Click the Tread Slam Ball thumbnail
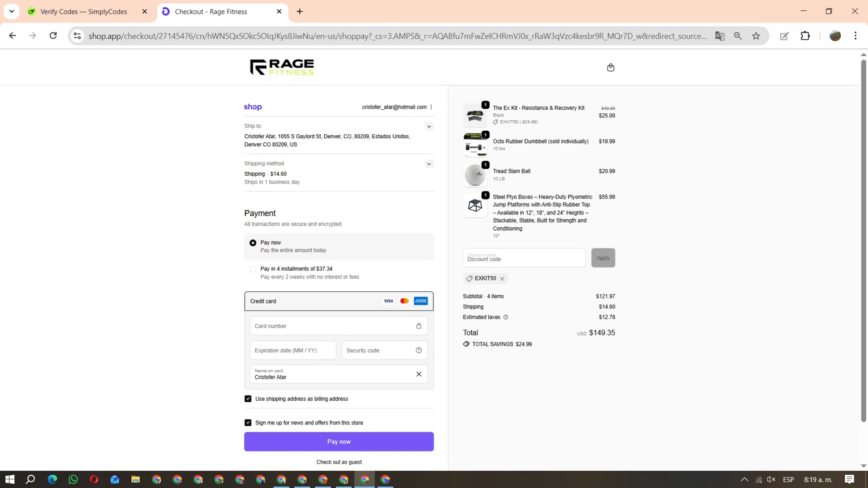The height and width of the screenshot is (488, 868). click(x=475, y=175)
